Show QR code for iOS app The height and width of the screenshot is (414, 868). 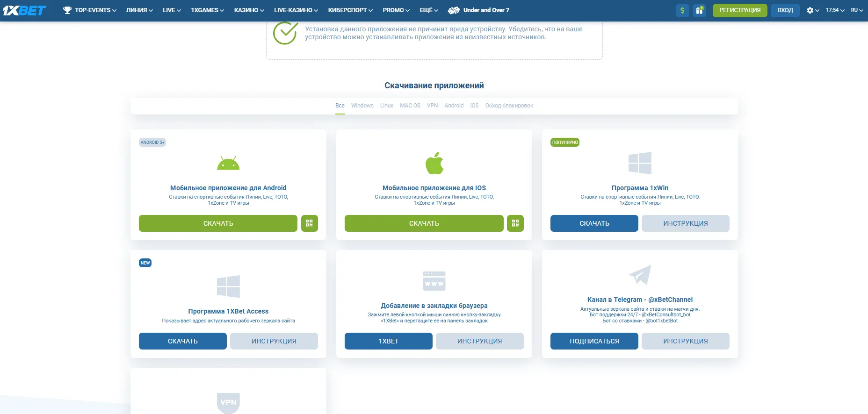[x=515, y=223]
